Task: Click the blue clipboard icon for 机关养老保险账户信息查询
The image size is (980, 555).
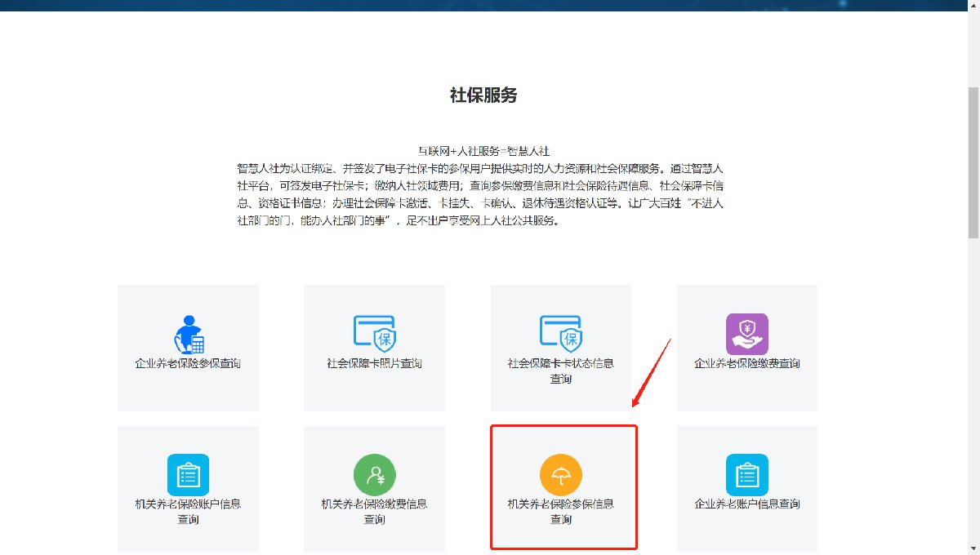Action: coord(188,475)
